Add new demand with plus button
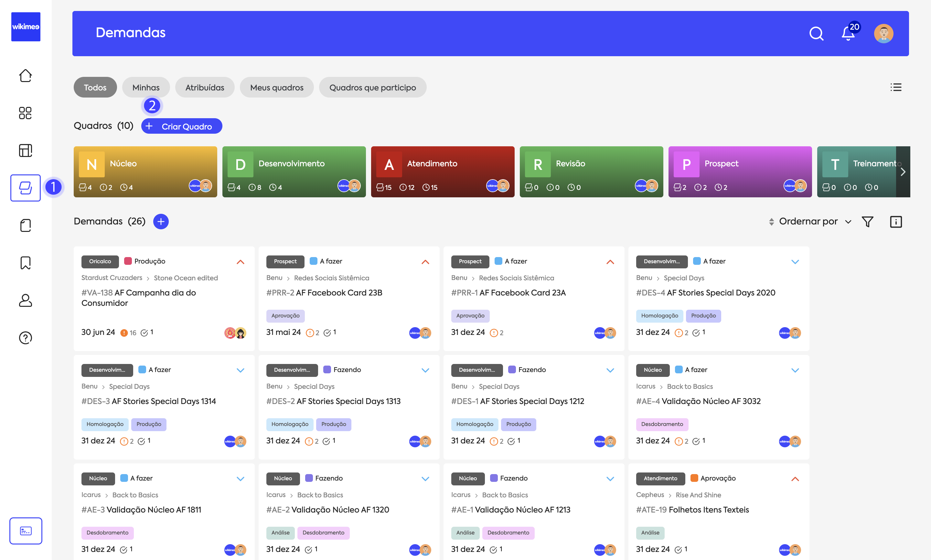931x560 pixels. pos(161,222)
